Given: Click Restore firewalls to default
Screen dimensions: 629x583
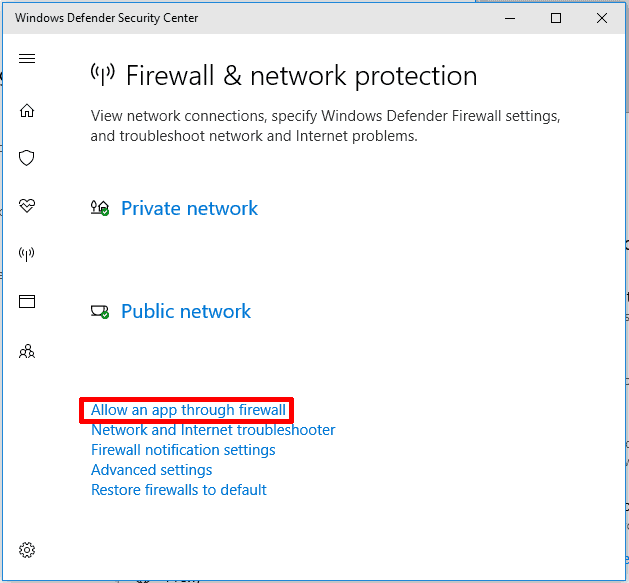Looking at the screenshot, I should [x=178, y=490].
